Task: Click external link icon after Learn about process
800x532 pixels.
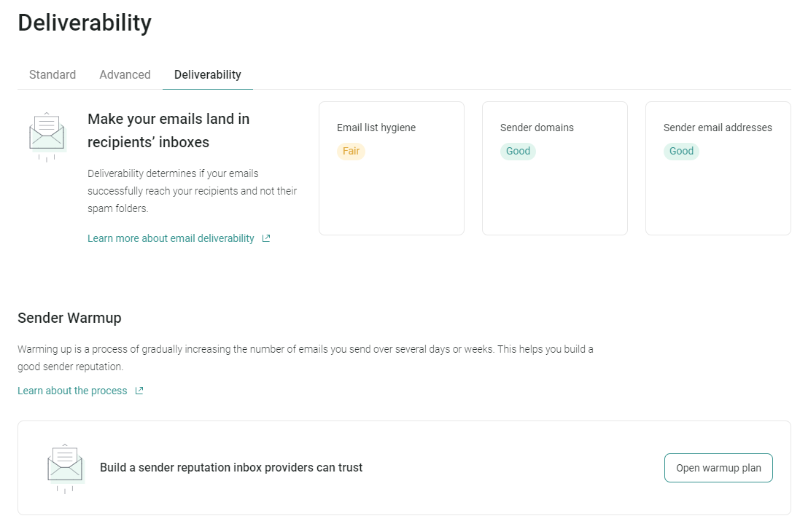Action: click(139, 391)
